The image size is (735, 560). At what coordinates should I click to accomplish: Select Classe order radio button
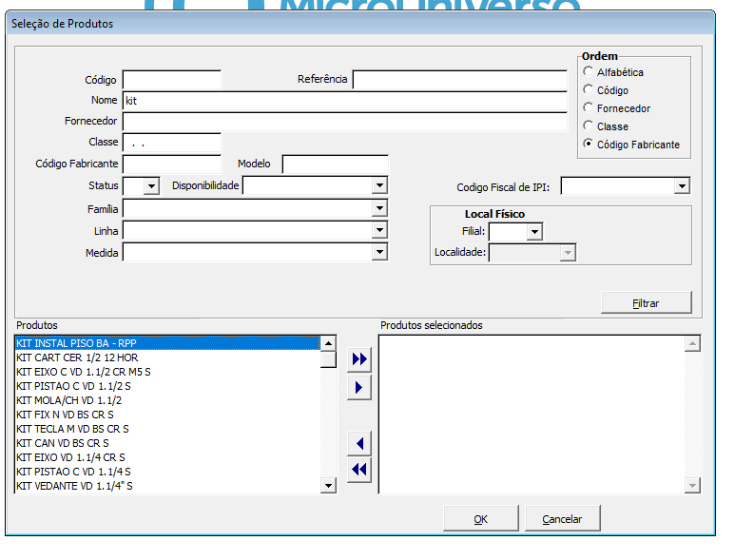[590, 126]
